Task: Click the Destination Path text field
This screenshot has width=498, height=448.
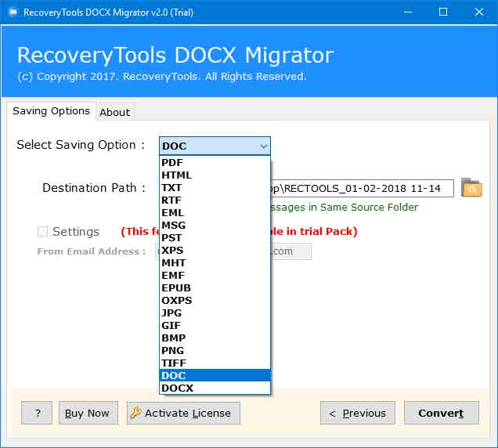Action: 362,189
